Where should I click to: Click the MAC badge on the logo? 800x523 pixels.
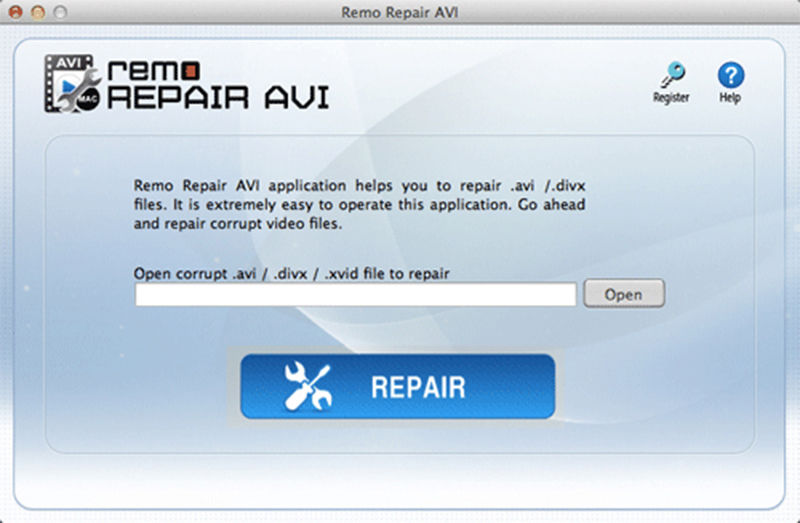pos(89,99)
